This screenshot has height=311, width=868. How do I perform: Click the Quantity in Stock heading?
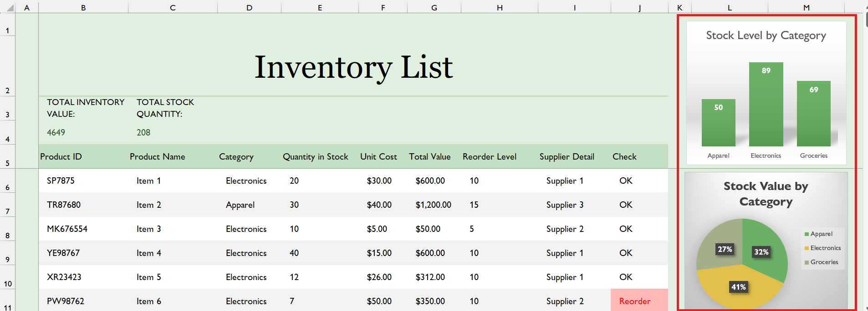point(315,157)
